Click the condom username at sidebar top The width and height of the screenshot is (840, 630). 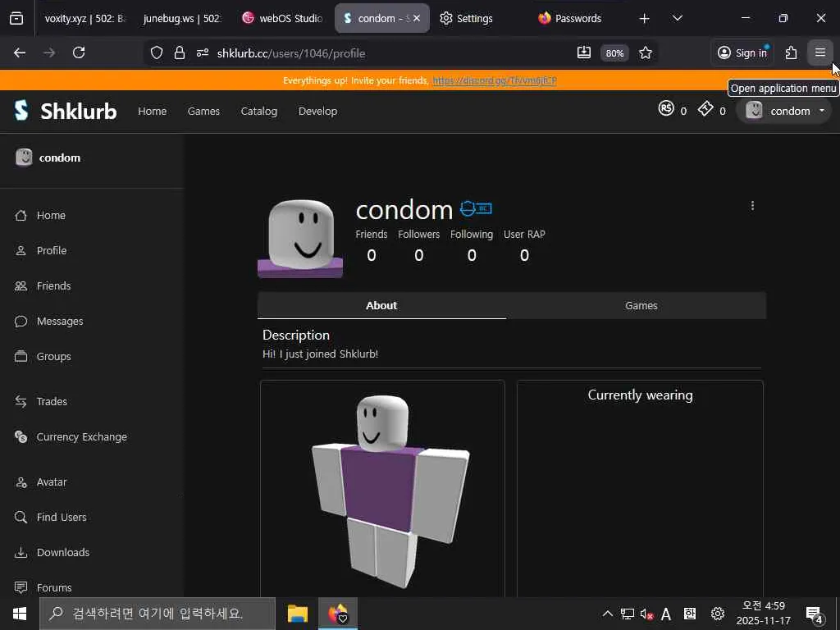(x=59, y=157)
